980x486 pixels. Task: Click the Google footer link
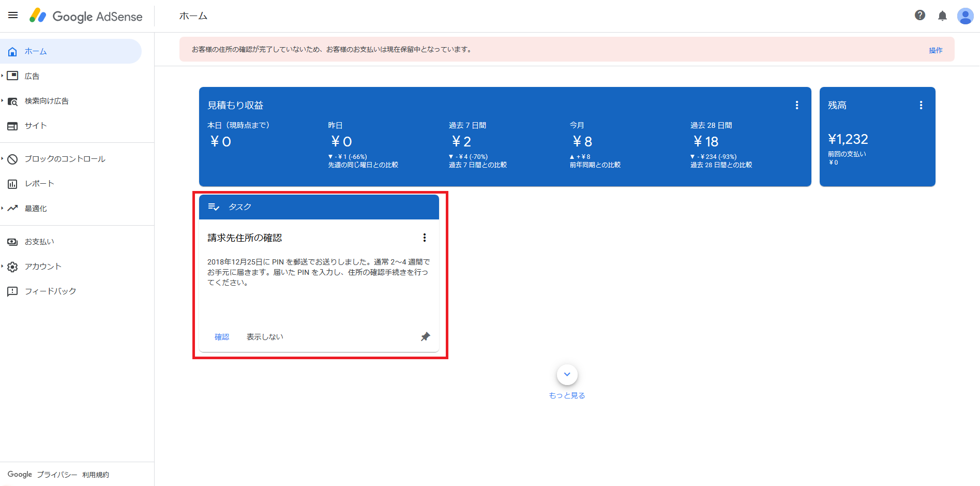[x=20, y=474]
